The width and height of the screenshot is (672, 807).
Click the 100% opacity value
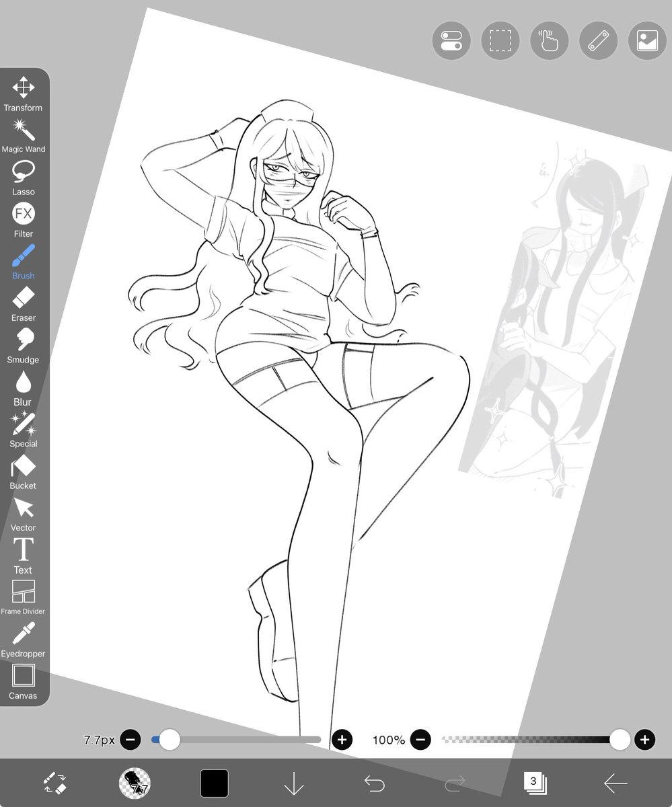pyautogui.click(x=389, y=740)
